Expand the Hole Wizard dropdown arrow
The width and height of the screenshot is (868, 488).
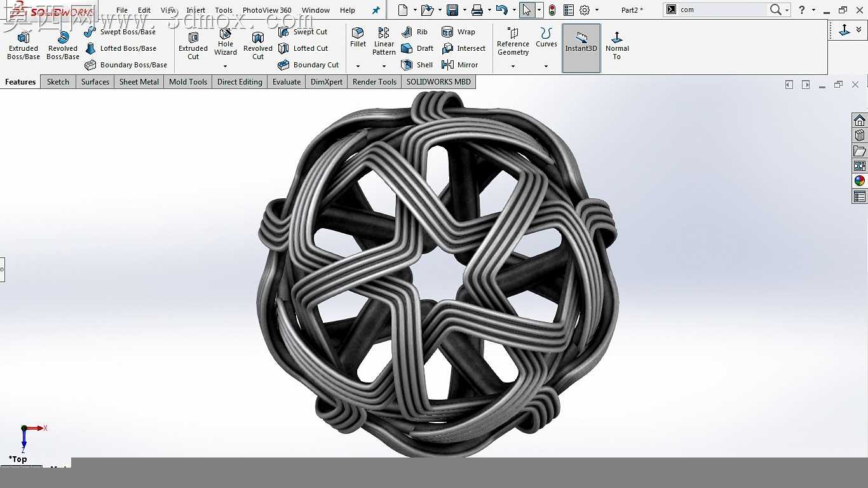225,66
